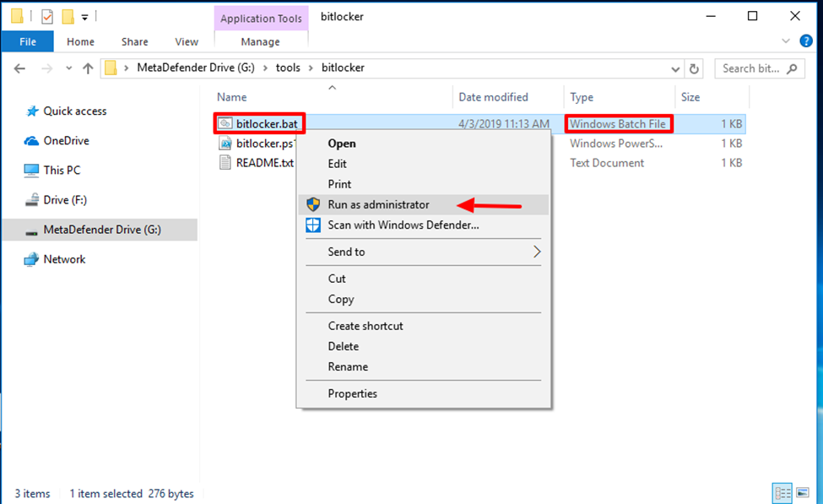Select the README.txt file icon
Viewport: 823px width, 504px height.
click(225, 163)
